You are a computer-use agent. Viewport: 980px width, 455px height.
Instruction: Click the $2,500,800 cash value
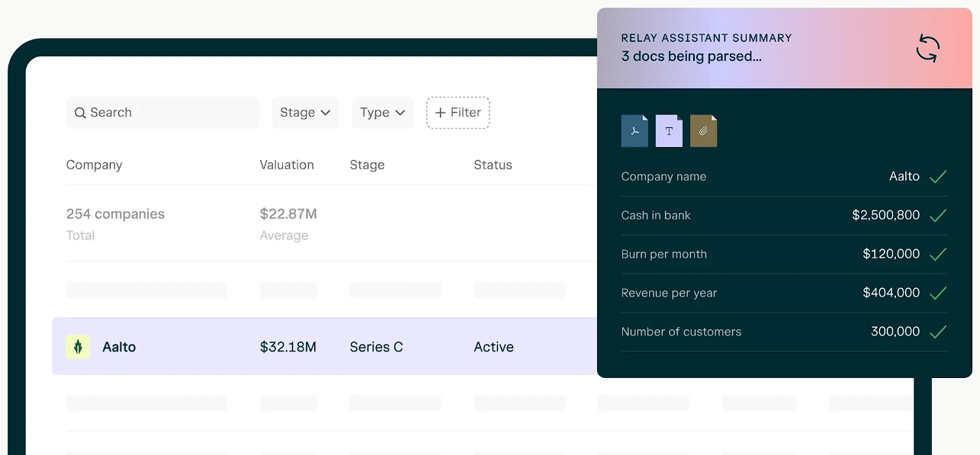pos(885,216)
